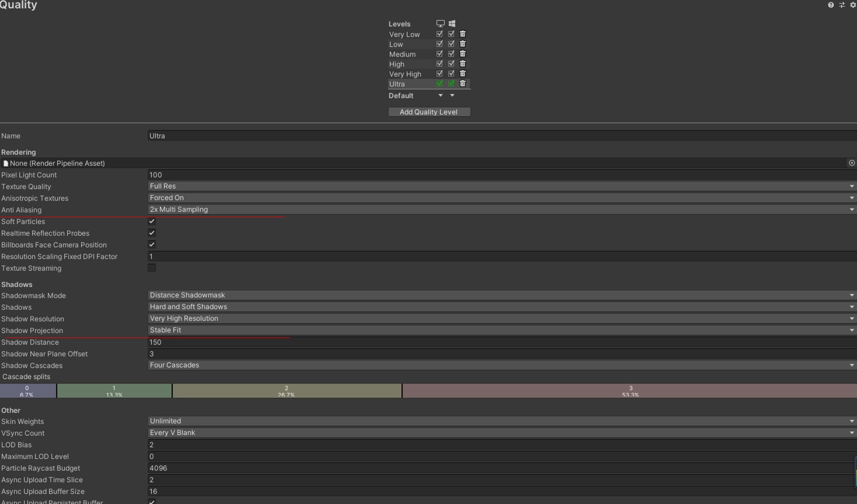The height and width of the screenshot is (504, 857).
Task: Toggle Low Windows platform checkbox
Action: point(452,44)
